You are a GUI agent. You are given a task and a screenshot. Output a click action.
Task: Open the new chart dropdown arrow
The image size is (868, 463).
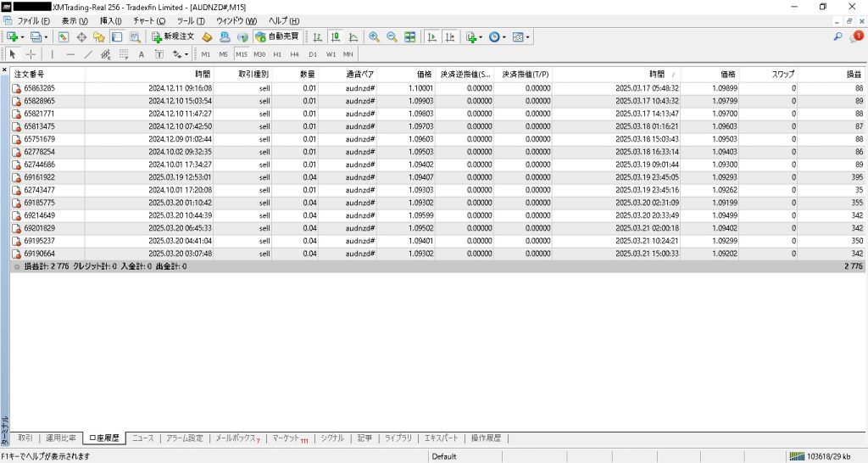click(22, 36)
